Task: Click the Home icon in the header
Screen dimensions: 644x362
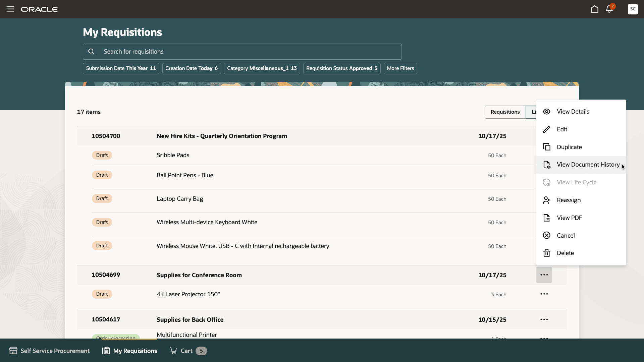Action: [594, 9]
